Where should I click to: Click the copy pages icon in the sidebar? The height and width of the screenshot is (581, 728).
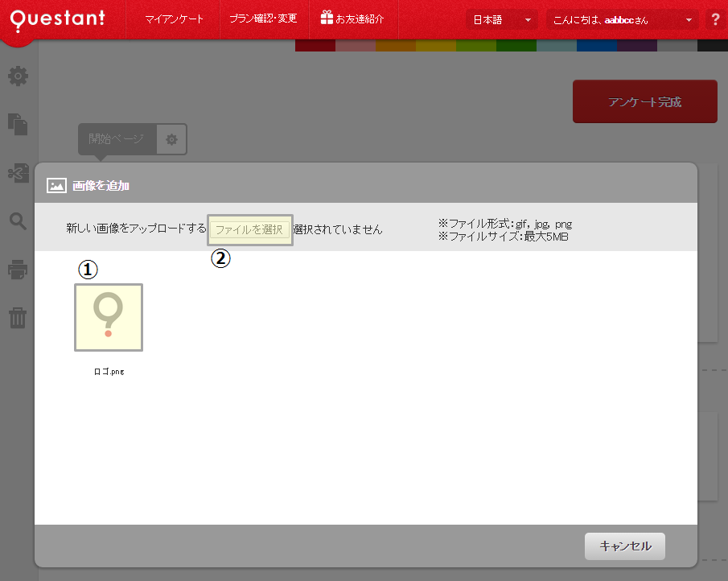(19, 125)
